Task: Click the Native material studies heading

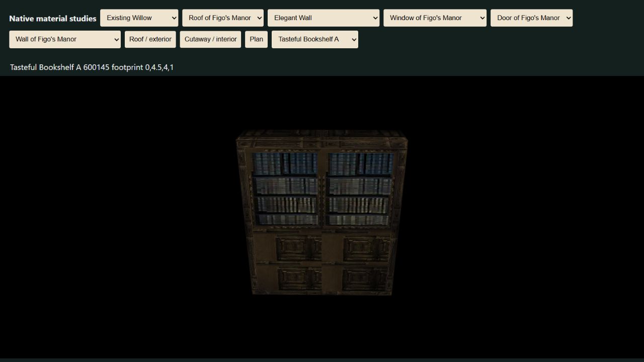Action: (53, 19)
